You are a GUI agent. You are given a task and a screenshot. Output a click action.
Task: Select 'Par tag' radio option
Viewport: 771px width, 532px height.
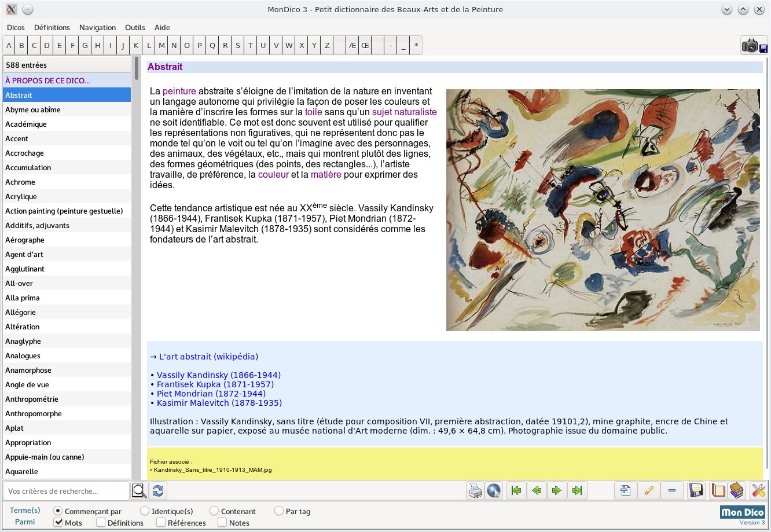pos(292,511)
